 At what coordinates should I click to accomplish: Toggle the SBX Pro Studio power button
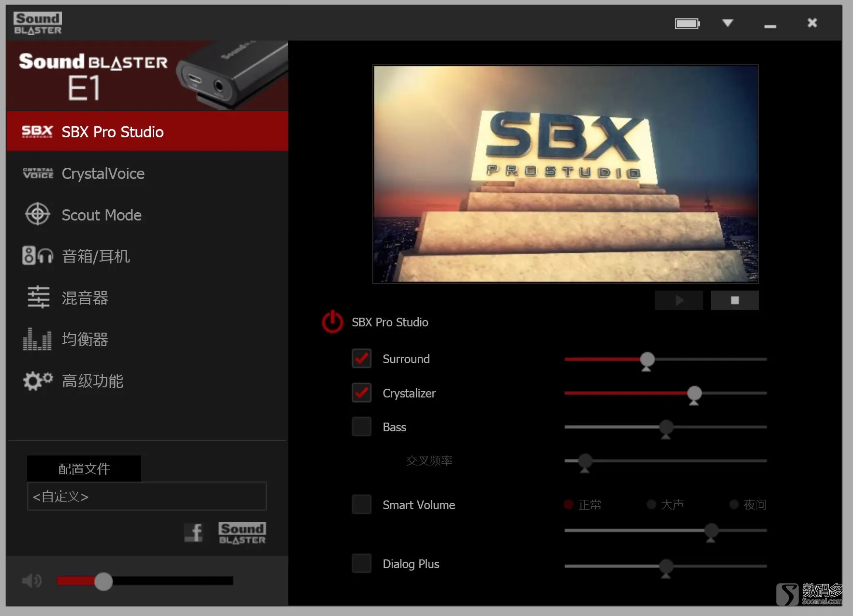tap(333, 322)
